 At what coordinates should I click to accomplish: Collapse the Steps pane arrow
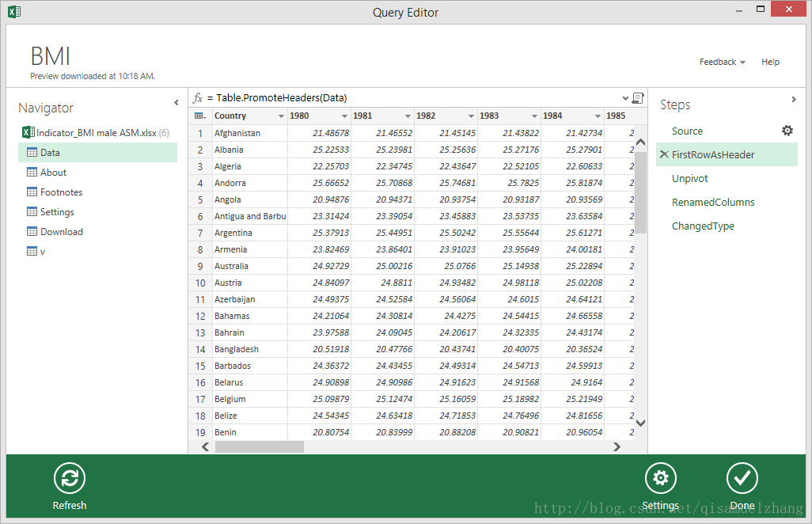tap(794, 100)
